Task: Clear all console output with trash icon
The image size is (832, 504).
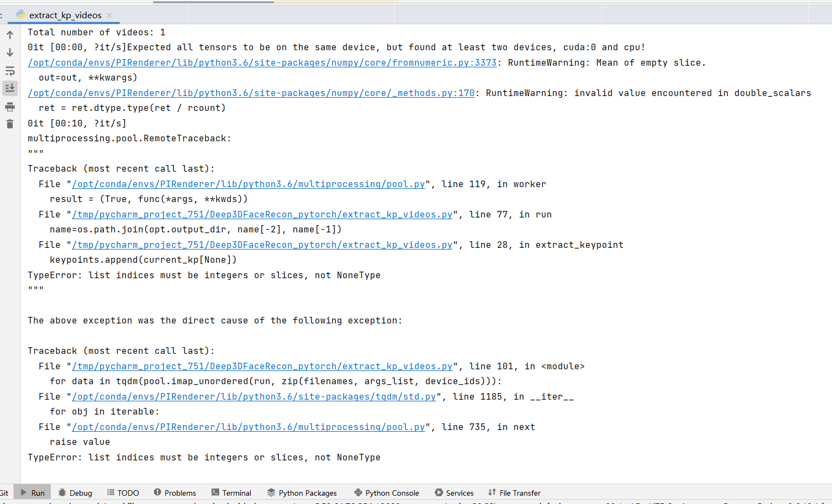Action: (x=9, y=123)
